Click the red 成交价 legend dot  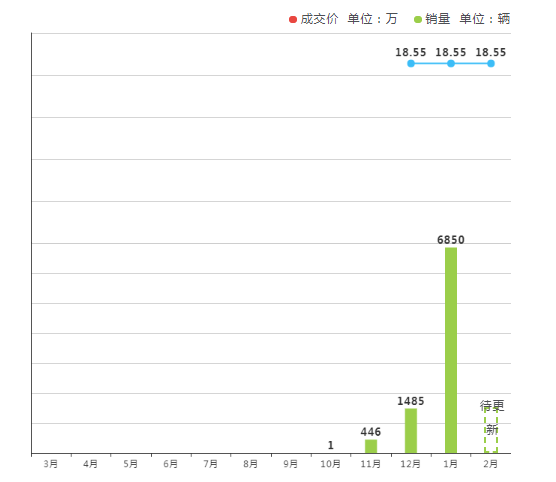click(293, 20)
